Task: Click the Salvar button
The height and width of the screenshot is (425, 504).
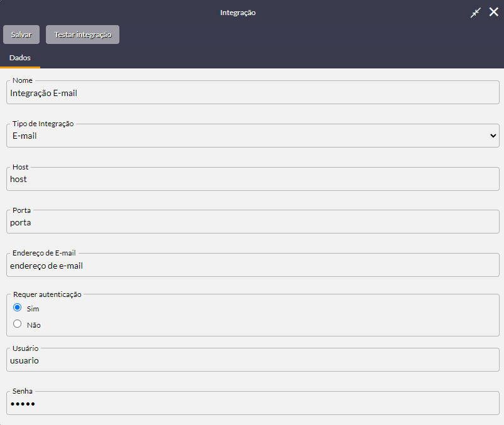Action: 21,35
